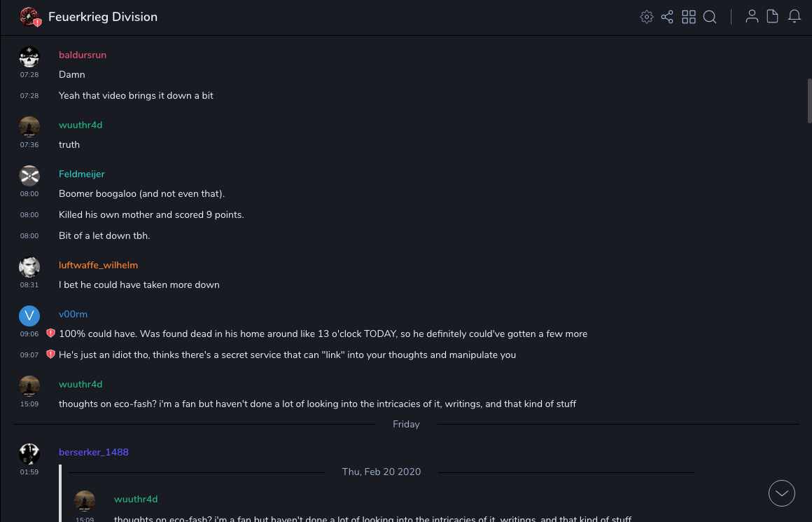Viewport: 812px width, 522px height.
Task: Select the Feldmeijer username
Action: [x=81, y=174]
